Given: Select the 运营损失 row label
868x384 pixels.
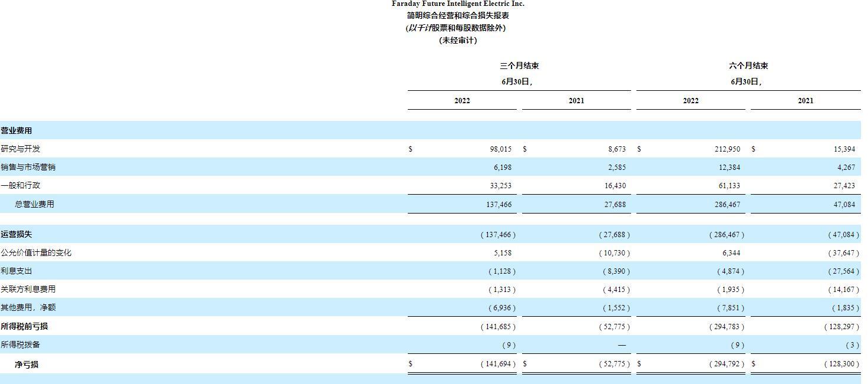Looking at the screenshot, I should click(x=16, y=235).
